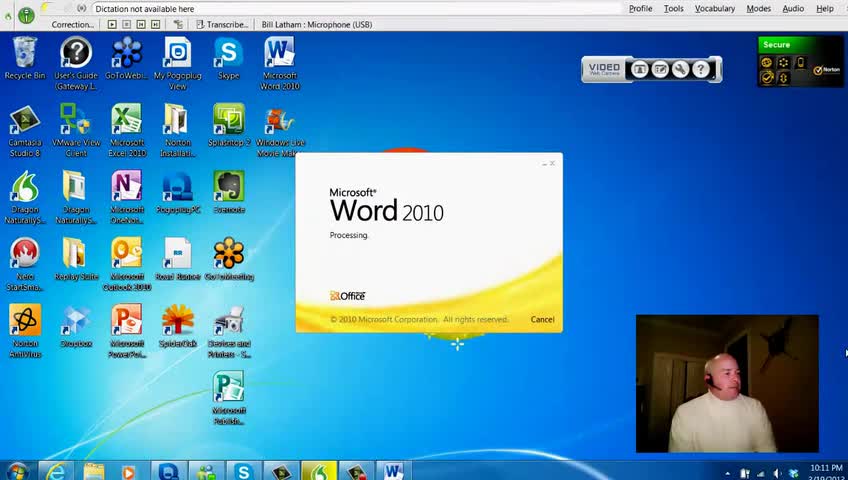Select the Camtasia Studio 8 icon
The height and width of the screenshot is (480, 848).
tap(24, 130)
